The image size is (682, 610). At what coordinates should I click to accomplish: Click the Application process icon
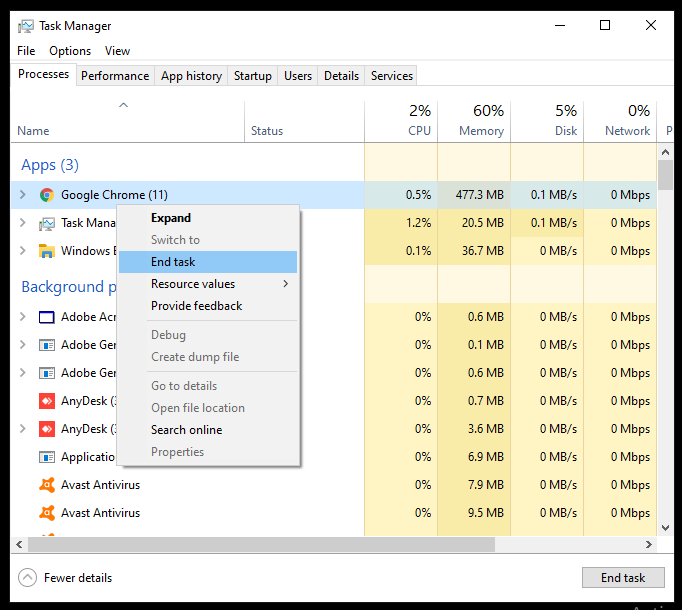(x=47, y=457)
